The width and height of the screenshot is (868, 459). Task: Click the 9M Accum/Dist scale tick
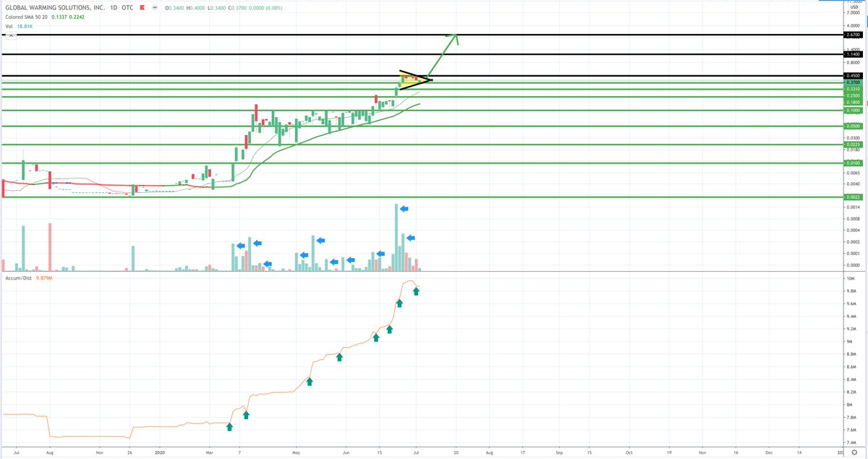tap(850, 341)
